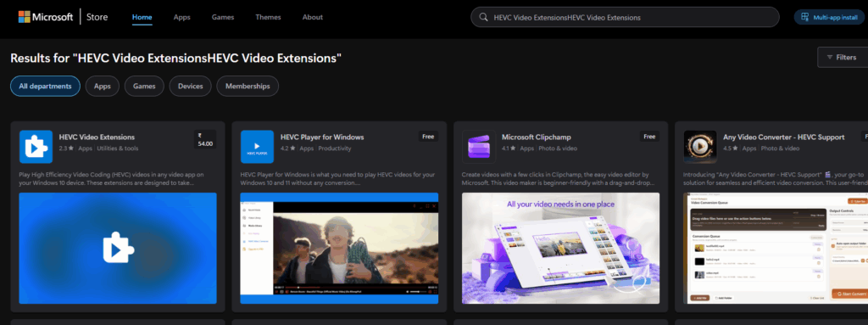Click the 2.3 star rating text

click(66, 148)
